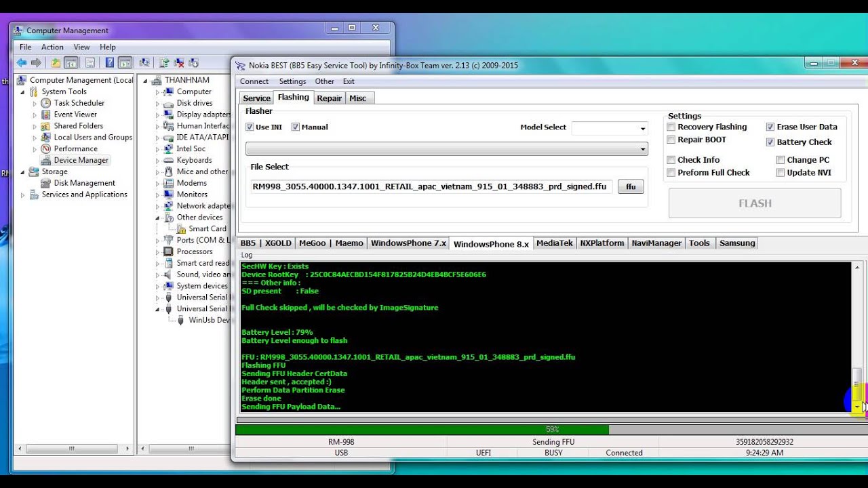Click Nokia BEST title bar app icon
The height and width of the screenshot is (488, 868).
click(240, 65)
